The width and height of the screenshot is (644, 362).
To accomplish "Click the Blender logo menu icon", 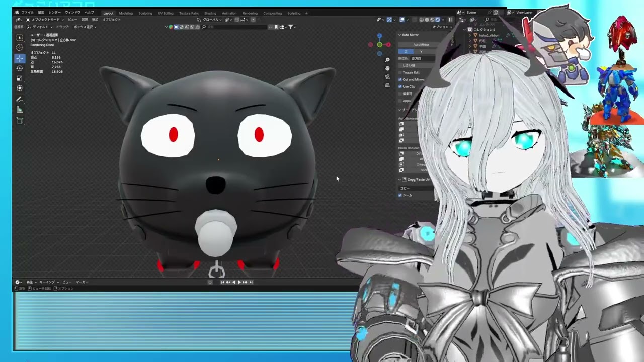I will click(x=17, y=13).
